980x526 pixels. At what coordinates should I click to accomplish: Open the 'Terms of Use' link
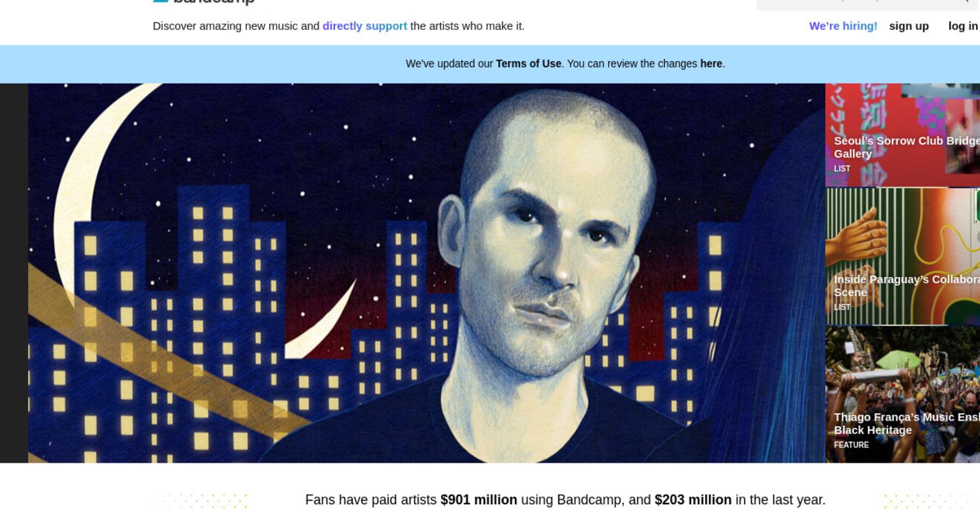click(528, 64)
